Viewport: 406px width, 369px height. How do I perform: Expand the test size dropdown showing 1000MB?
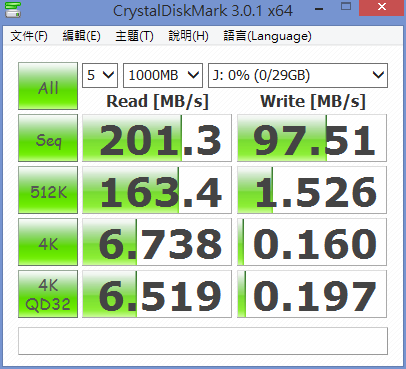click(163, 75)
